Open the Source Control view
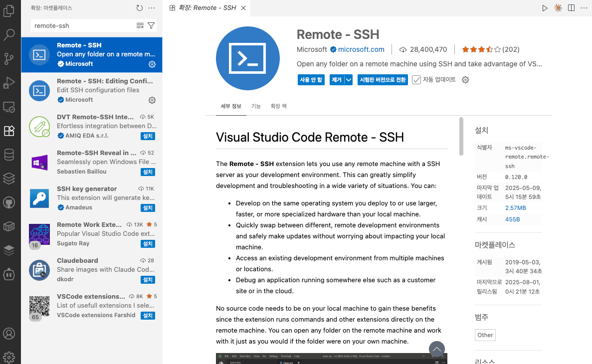Viewport: 592px width, 364px height. [x=8, y=58]
